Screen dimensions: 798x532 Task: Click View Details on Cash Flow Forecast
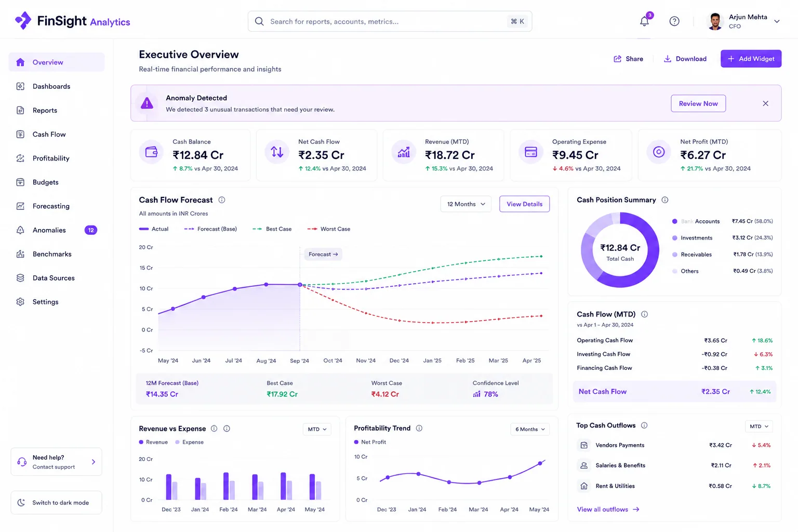[x=525, y=204]
